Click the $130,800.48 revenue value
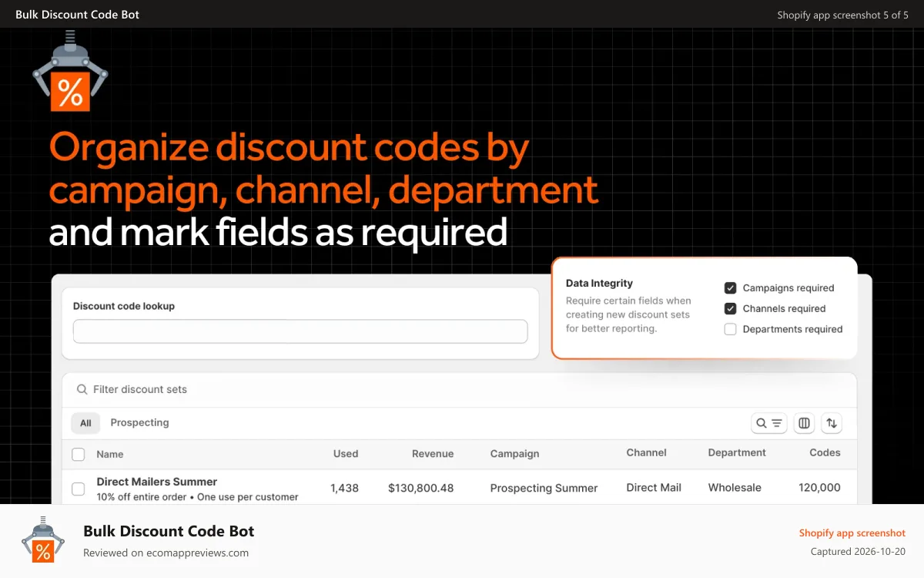 pos(421,488)
